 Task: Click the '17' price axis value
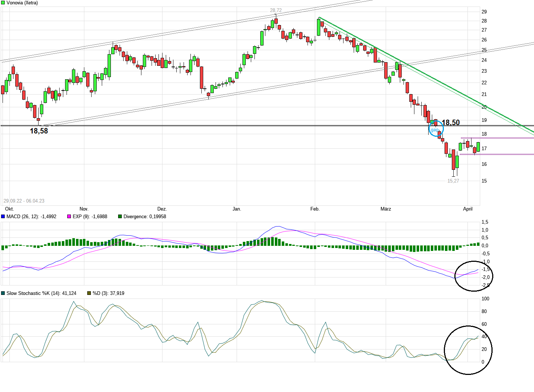484,149
